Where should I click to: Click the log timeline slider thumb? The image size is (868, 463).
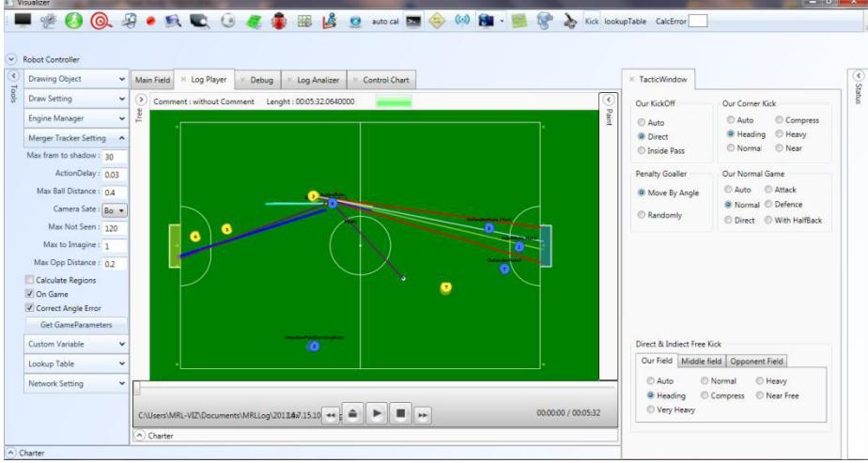pyautogui.click(x=137, y=390)
